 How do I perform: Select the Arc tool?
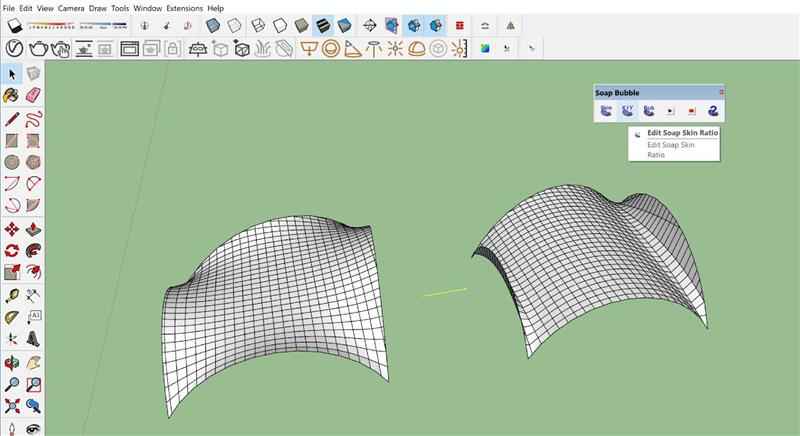12,184
